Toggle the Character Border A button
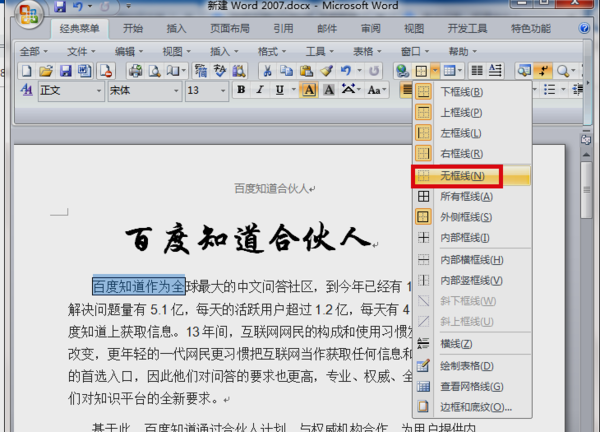 (309, 90)
